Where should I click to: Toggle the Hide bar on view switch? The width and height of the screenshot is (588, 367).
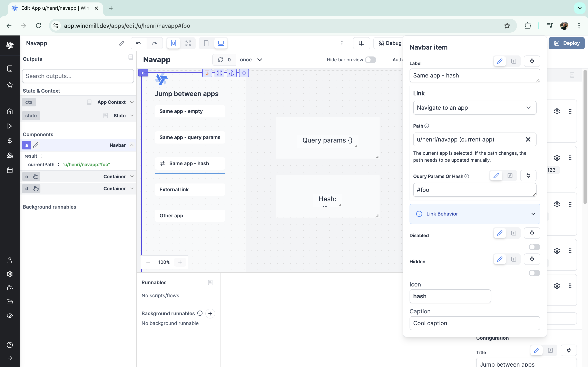[x=370, y=60]
